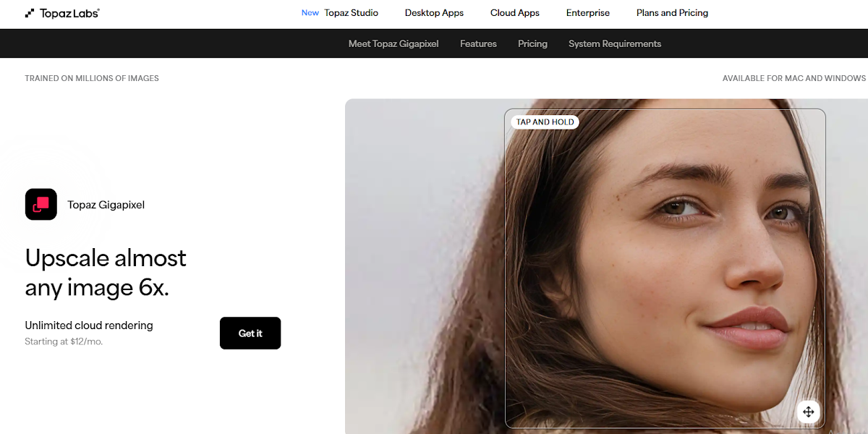Click the blue "New" label
868x434 pixels.
[310, 13]
